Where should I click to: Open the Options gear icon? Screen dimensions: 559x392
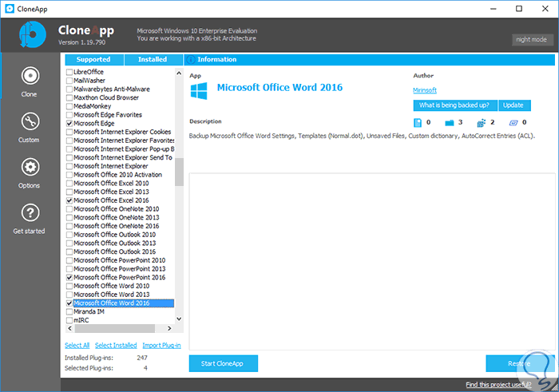point(30,167)
